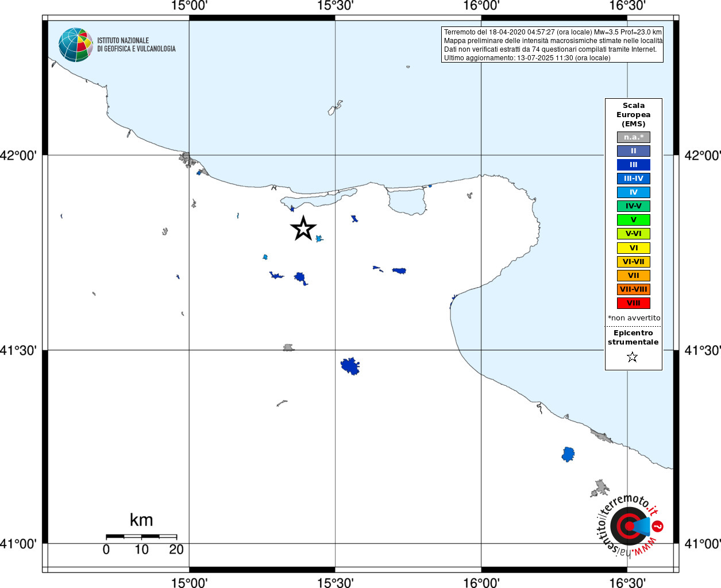Select the green intensity V swatch

[634, 220]
